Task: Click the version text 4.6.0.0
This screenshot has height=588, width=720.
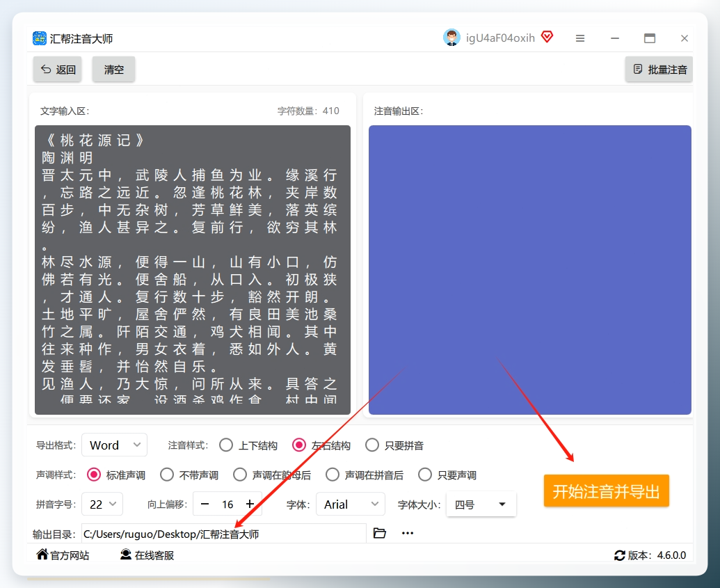Action: pos(671,555)
